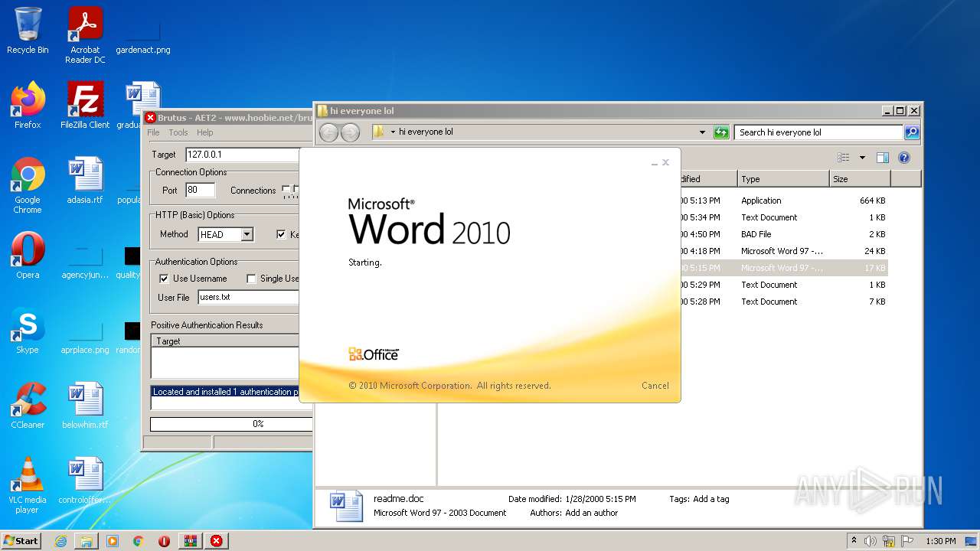
Task: Minimize the Word 2010 splash screen
Action: click(654, 162)
